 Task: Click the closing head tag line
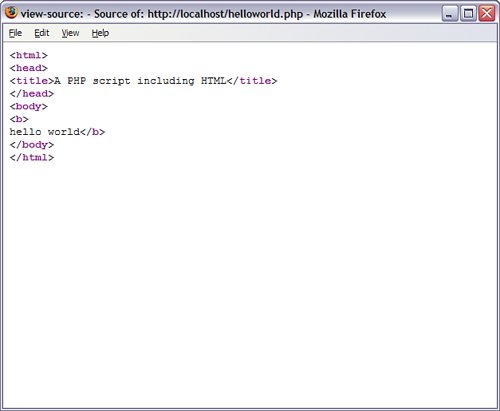32,94
